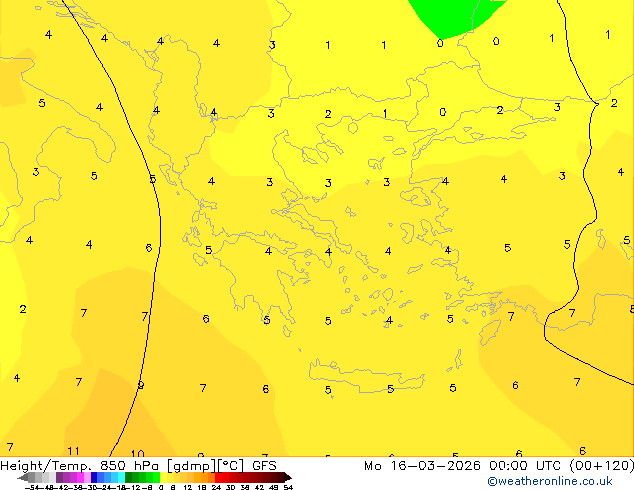Click the magenta legend color swatch
This screenshot has width=634, height=490.
click(x=80, y=477)
